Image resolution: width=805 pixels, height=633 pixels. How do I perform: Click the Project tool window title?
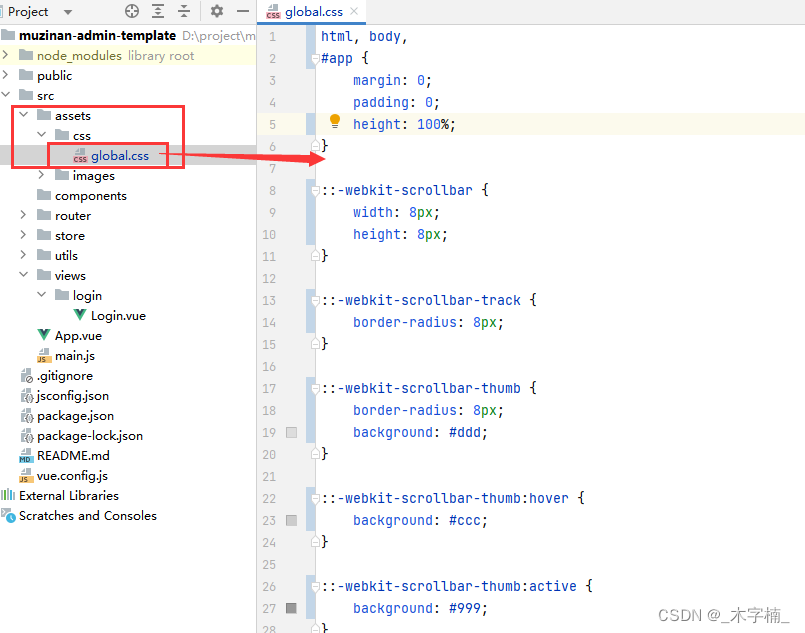pyautogui.click(x=28, y=11)
